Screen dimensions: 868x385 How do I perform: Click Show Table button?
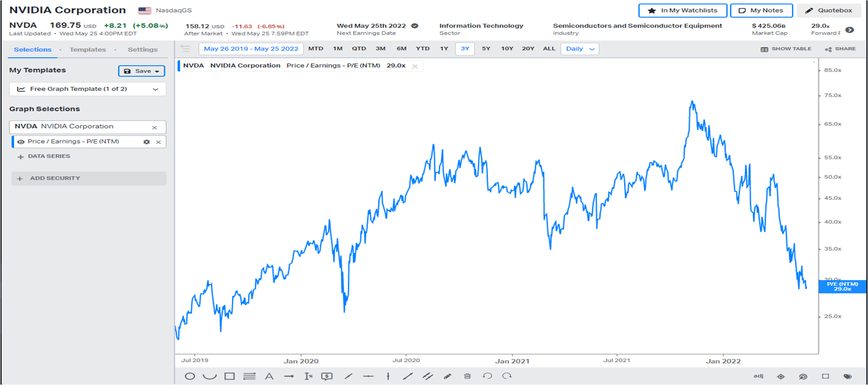[786, 49]
